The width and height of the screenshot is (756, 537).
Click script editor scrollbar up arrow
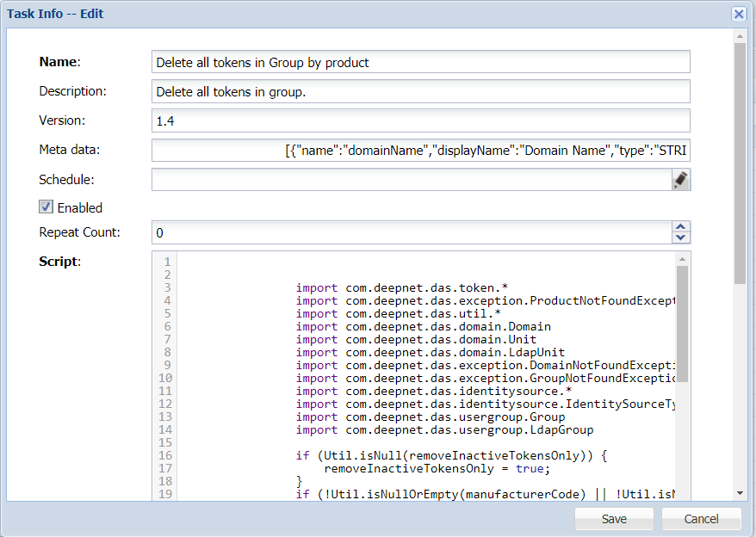(x=682, y=259)
